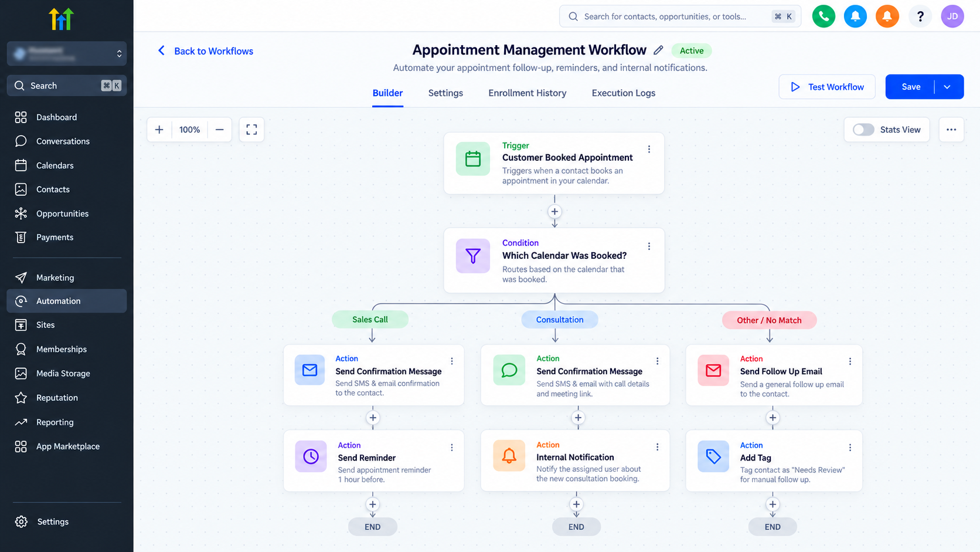Open Condition card three-dot menu
The width and height of the screenshot is (980, 552).
click(649, 246)
